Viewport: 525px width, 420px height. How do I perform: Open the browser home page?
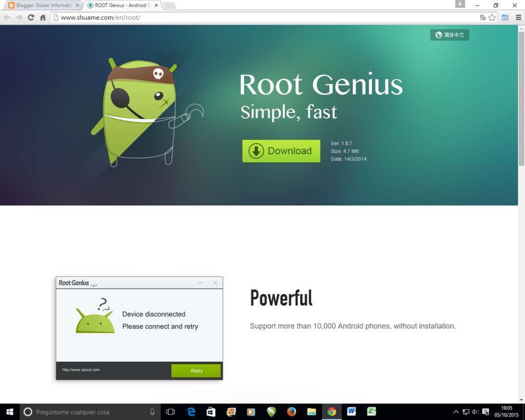pyautogui.click(x=43, y=17)
